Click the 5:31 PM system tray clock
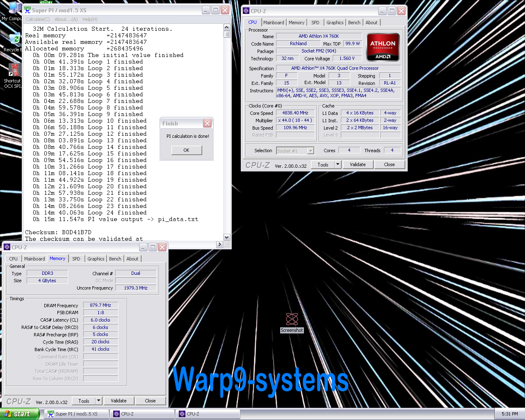The height and width of the screenshot is (420, 525). [509, 414]
